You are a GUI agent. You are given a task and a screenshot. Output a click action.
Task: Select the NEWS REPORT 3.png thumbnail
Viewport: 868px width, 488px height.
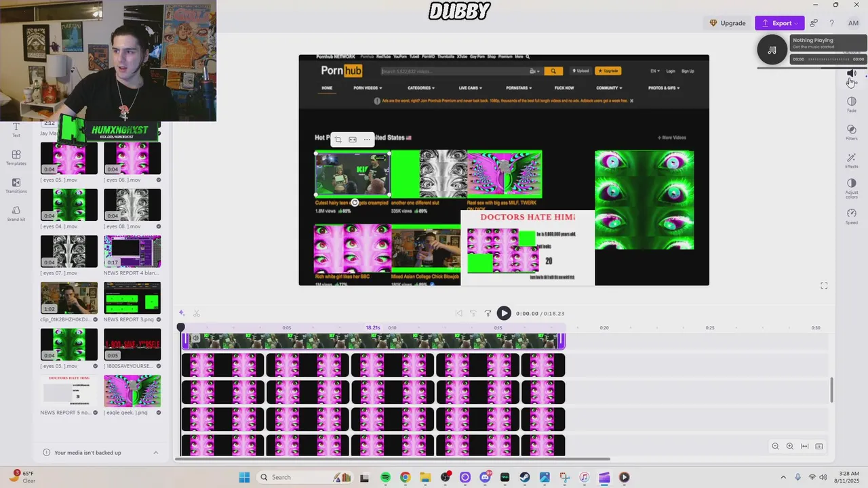click(132, 298)
